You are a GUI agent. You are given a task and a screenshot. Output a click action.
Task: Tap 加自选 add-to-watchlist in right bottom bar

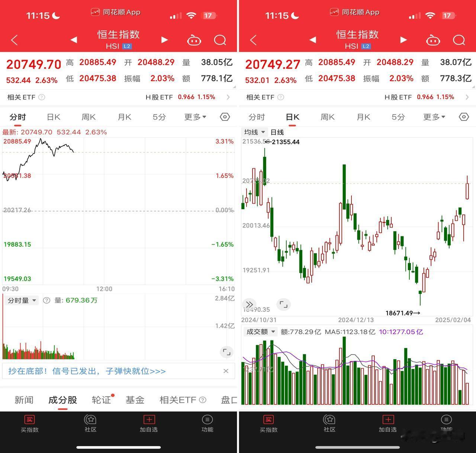[x=388, y=424]
